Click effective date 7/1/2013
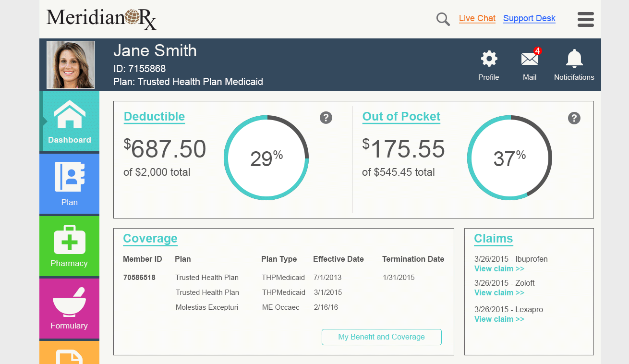 point(327,278)
